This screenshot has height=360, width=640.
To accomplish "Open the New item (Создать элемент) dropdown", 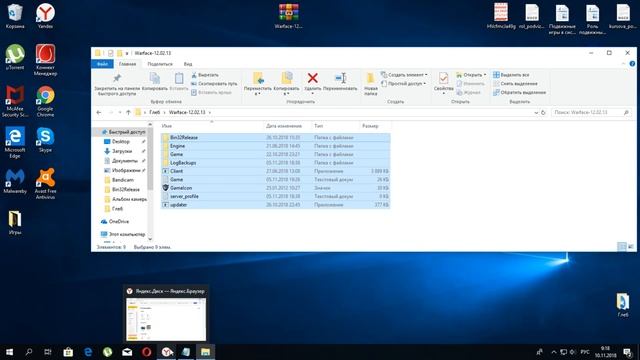I will tap(404, 75).
